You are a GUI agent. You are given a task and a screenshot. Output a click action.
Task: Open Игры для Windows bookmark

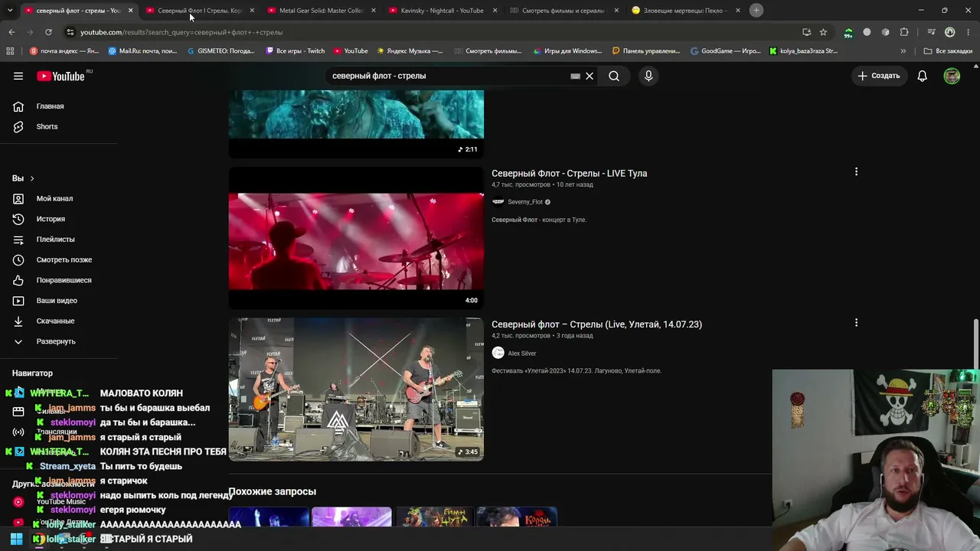click(x=567, y=51)
